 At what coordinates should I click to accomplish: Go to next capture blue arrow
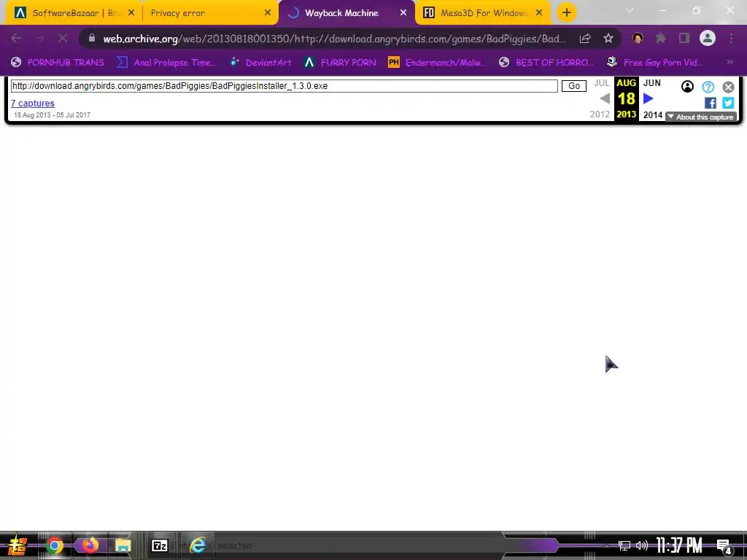[x=648, y=98]
